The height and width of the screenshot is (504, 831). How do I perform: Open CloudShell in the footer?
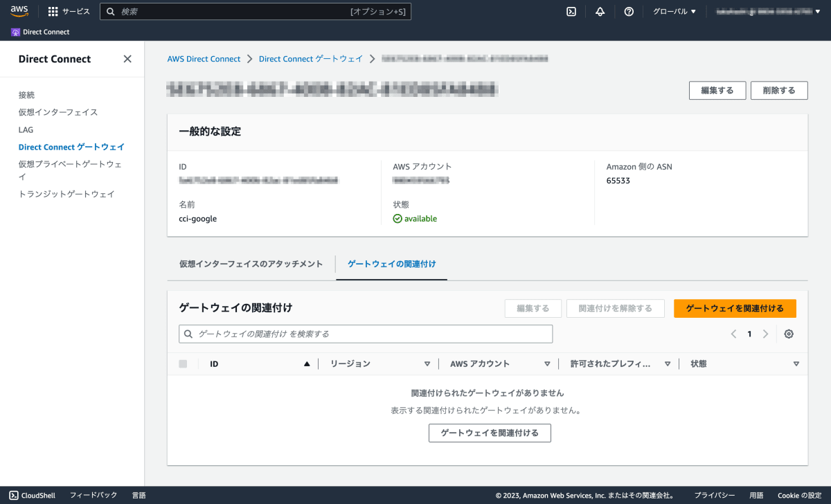(x=33, y=496)
